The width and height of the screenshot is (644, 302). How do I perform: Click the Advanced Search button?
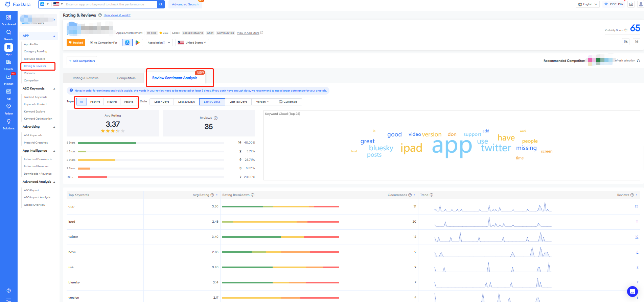[x=185, y=4]
